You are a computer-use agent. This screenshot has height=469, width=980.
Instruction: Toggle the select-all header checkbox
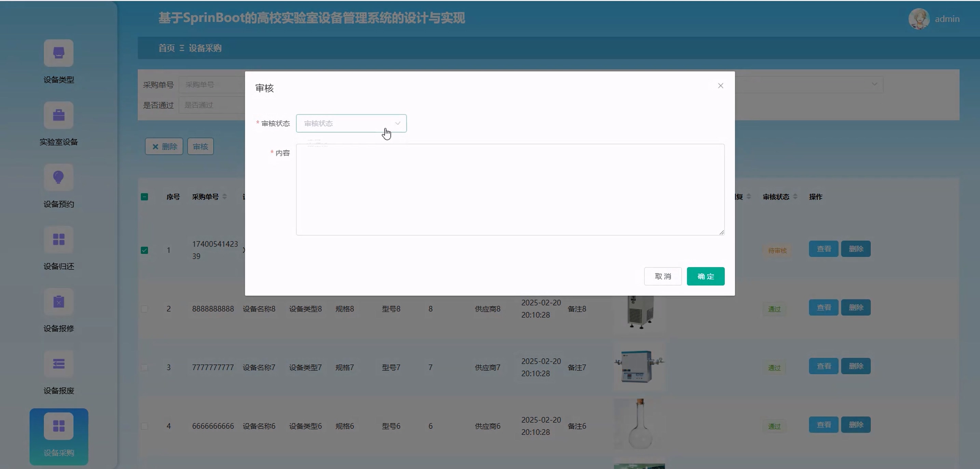coord(144,197)
